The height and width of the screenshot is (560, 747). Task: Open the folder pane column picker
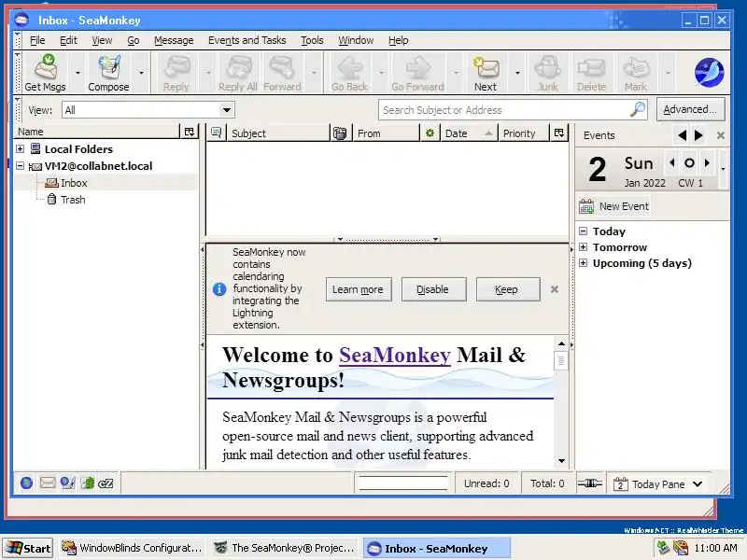point(190,132)
